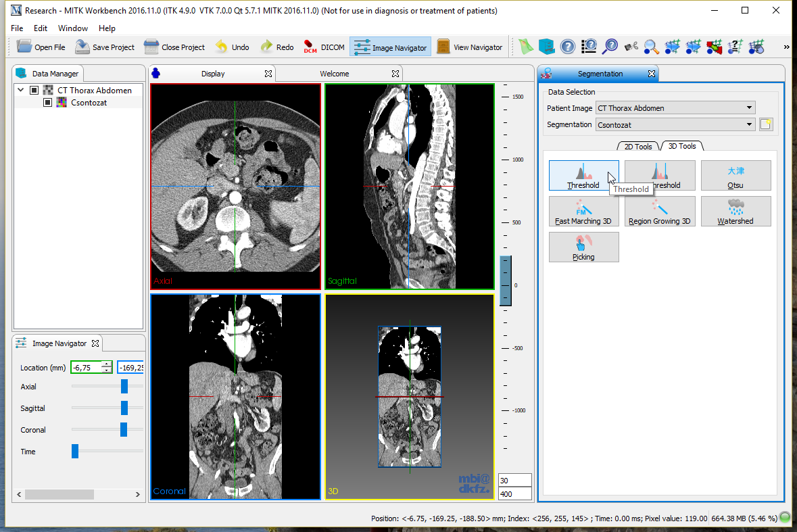Click the DICOM toolbar icon
Image resolution: width=797 pixels, height=532 pixels.
[311, 47]
